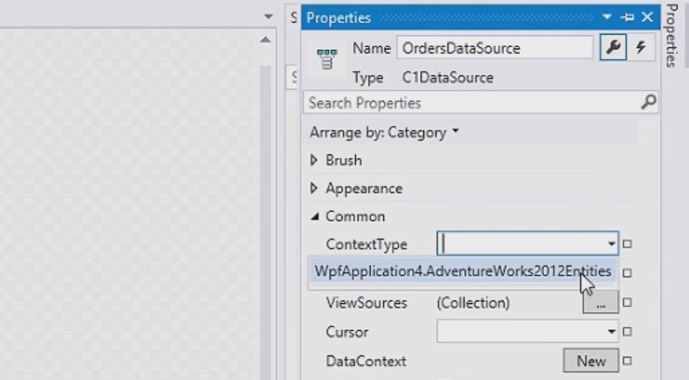Switch to the event handlers lightning icon
Image resolution: width=689 pixels, height=380 pixels.
point(641,47)
